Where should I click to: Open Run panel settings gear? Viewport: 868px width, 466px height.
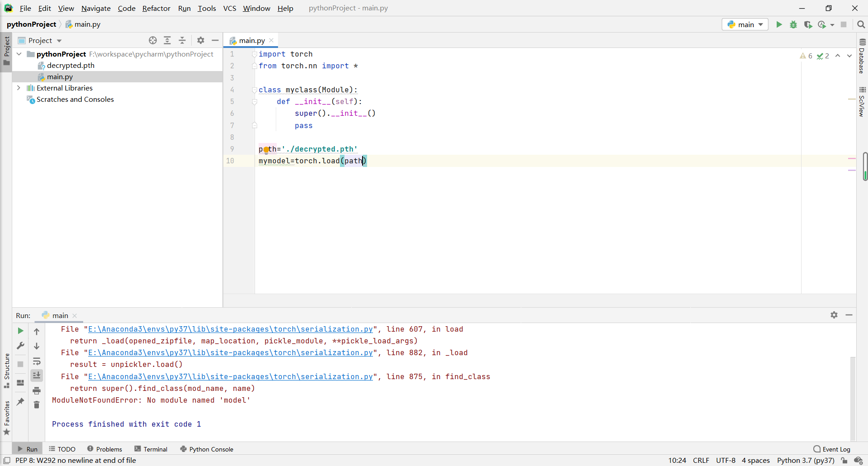834,315
